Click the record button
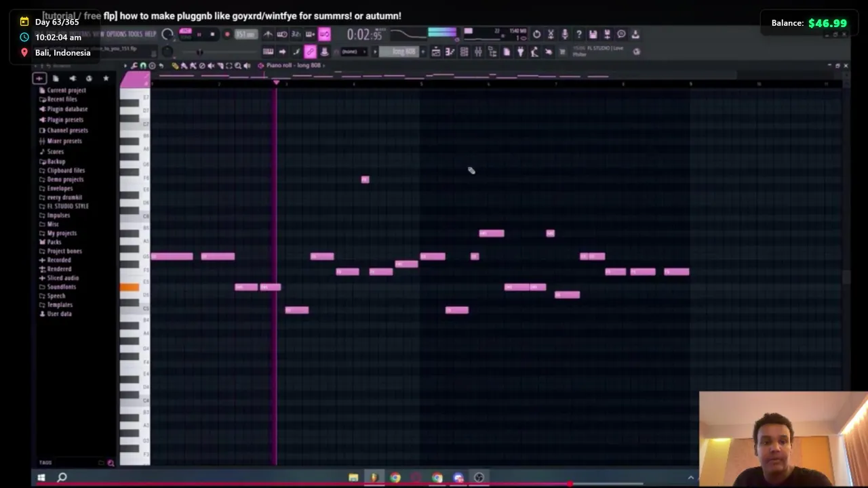Viewport: 868px width, 488px height. tap(227, 34)
